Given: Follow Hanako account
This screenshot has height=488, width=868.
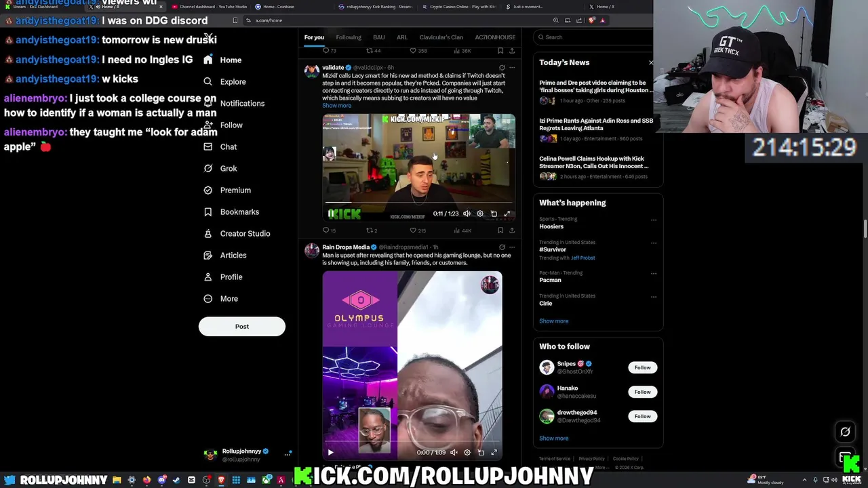Looking at the screenshot, I should (x=642, y=392).
